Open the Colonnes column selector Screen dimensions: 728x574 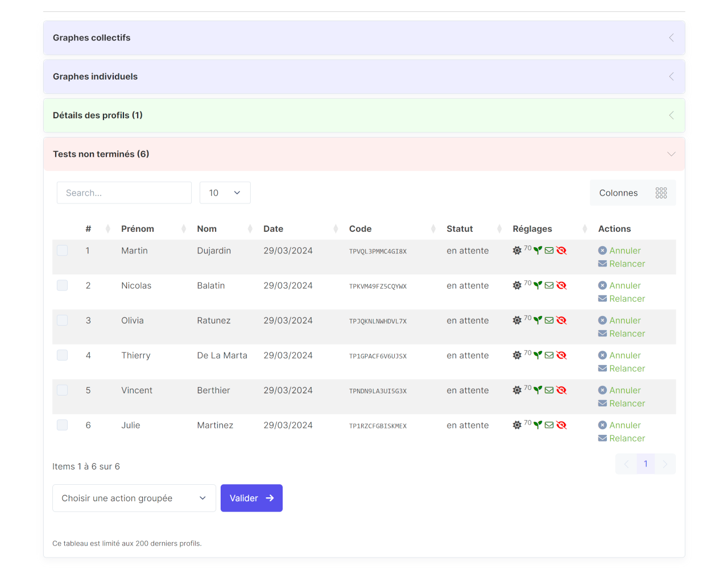point(633,193)
